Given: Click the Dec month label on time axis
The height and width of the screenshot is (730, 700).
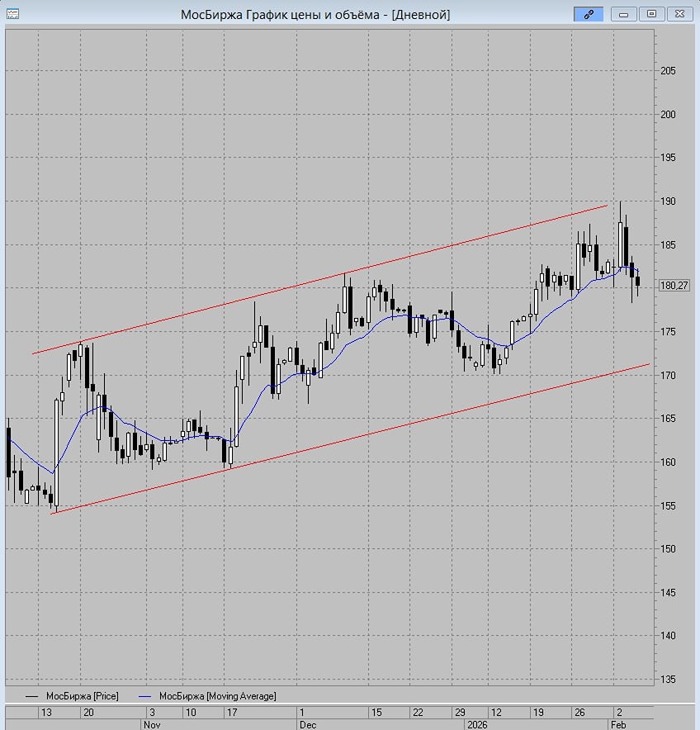Looking at the screenshot, I should tap(308, 724).
